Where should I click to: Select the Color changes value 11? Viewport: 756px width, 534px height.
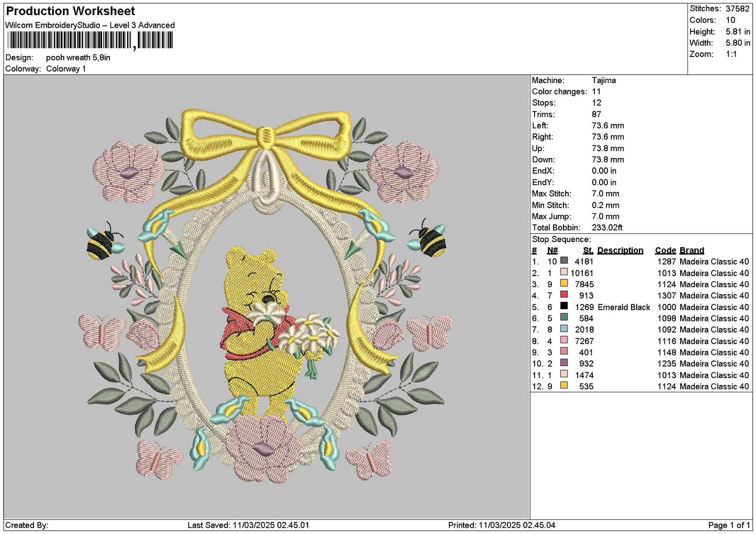(596, 92)
